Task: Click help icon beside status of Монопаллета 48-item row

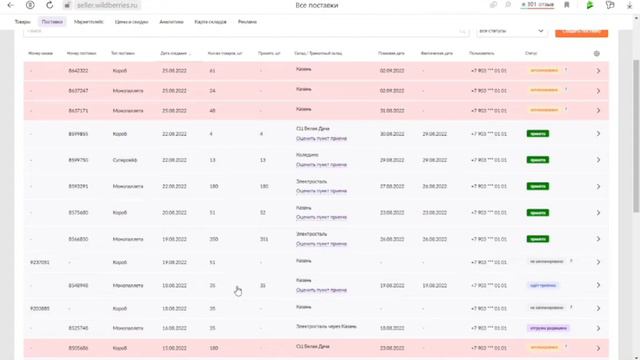Action: pyautogui.click(x=566, y=110)
